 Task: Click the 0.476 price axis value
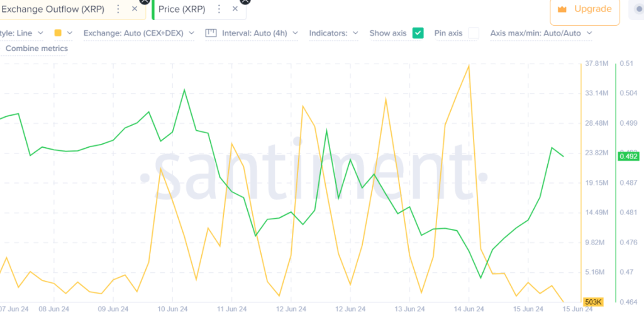pos(627,243)
